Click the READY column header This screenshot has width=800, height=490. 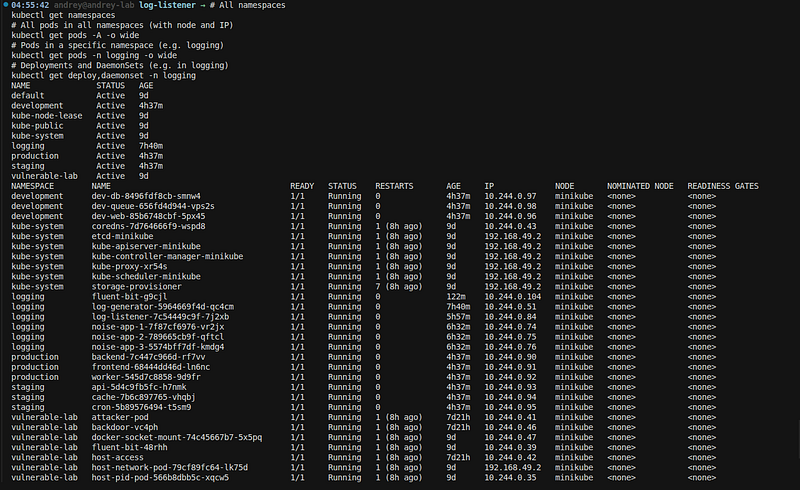click(302, 186)
